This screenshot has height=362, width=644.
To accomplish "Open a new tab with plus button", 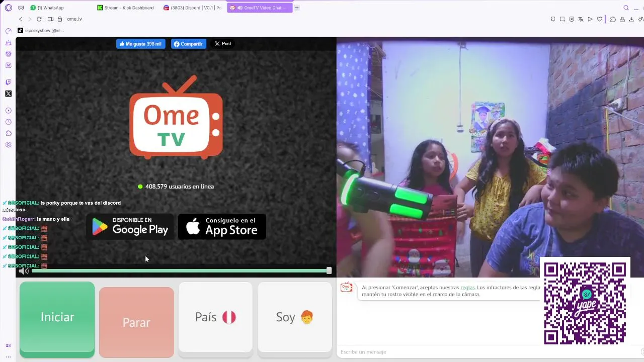I will pyautogui.click(x=297, y=8).
